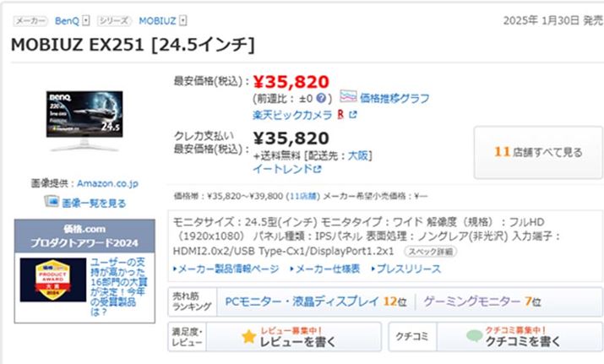The width and height of the screenshot is (604, 364).
Task: Open the プレスリリース link
Action: pyautogui.click(x=405, y=269)
